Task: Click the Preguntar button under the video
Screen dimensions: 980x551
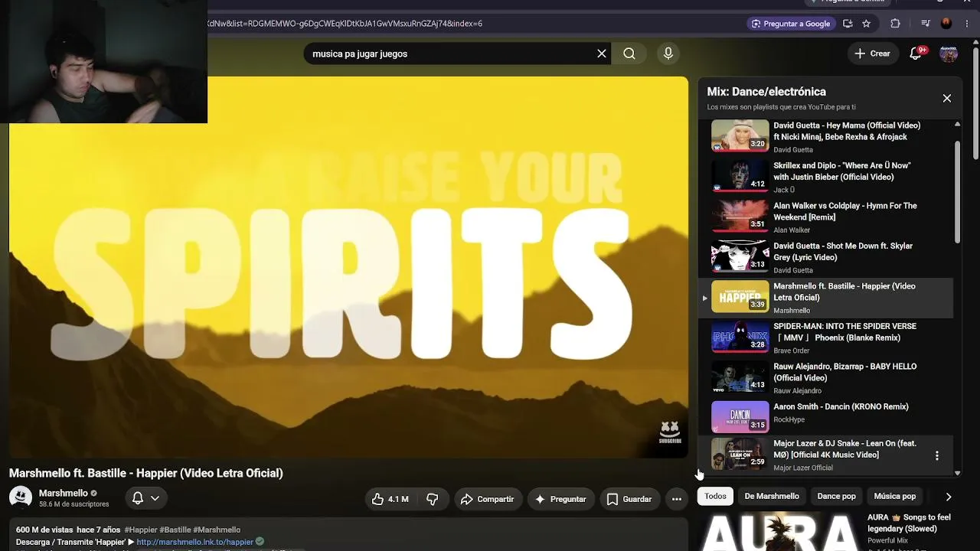Action: point(560,499)
